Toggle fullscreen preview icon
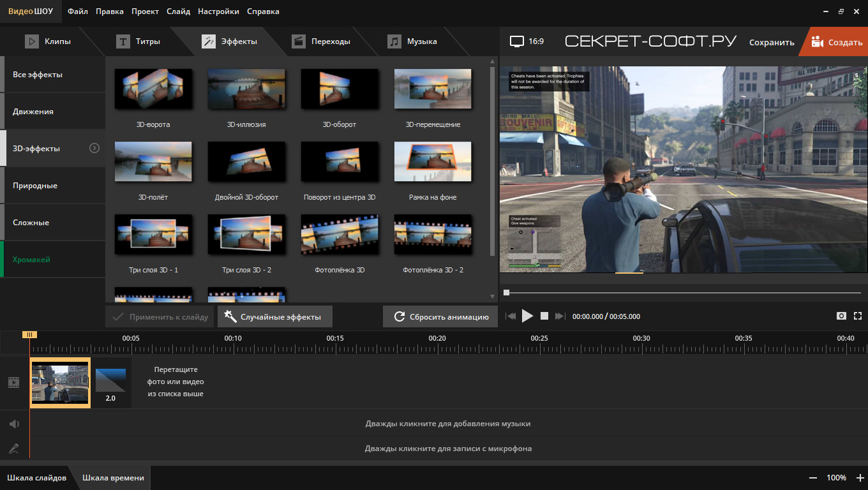Image resolution: width=868 pixels, height=490 pixels. (858, 316)
